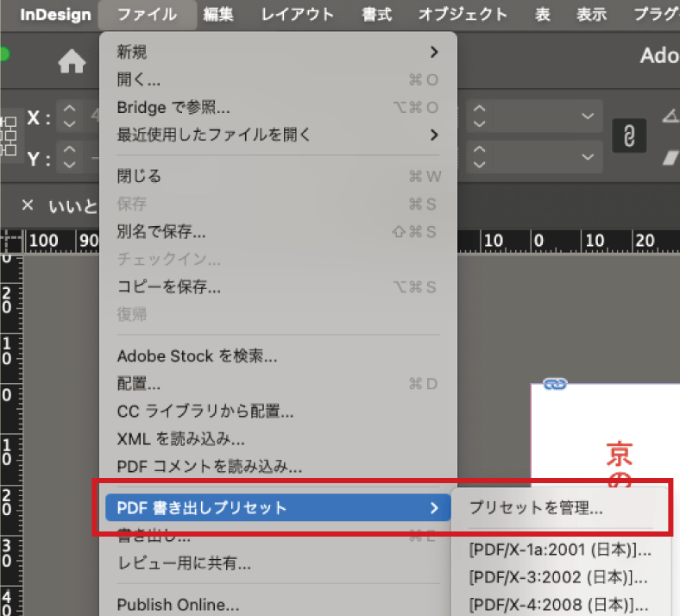This screenshot has height=616, width=680.
Task: Step the upper right field stepper
Action: tap(479, 116)
